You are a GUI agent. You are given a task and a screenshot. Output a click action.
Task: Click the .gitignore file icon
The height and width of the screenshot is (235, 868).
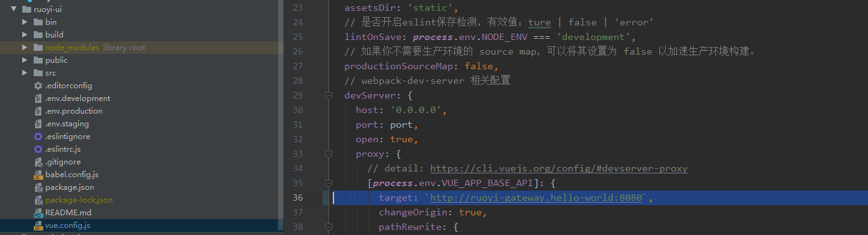tap(38, 162)
